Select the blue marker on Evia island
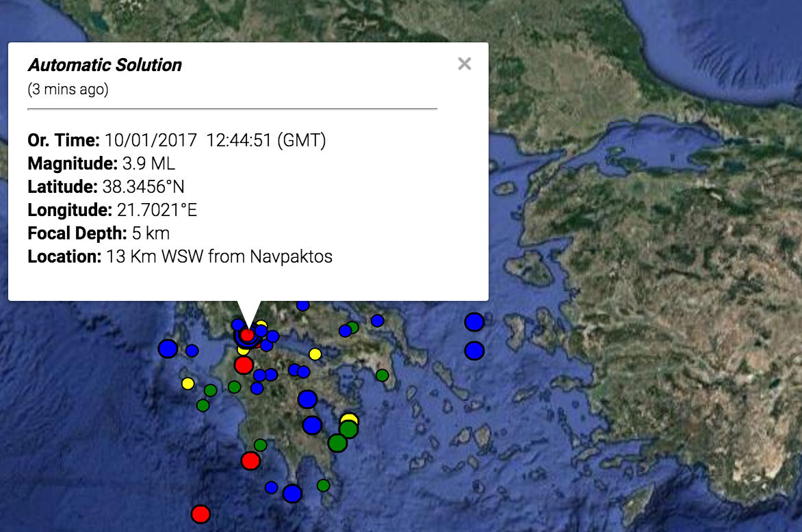Image resolution: width=802 pixels, height=532 pixels. click(378, 321)
